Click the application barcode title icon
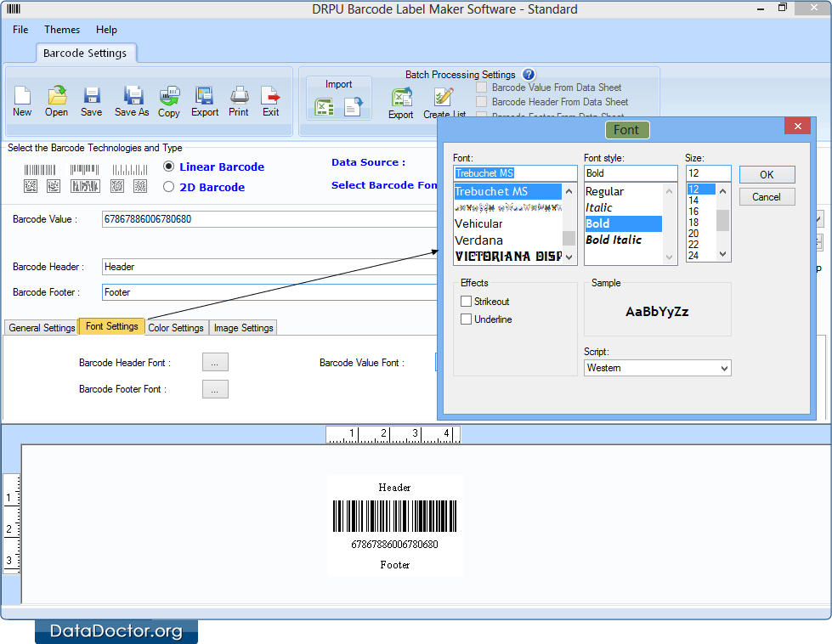The height and width of the screenshot is (644, 832). click(14, 8)
